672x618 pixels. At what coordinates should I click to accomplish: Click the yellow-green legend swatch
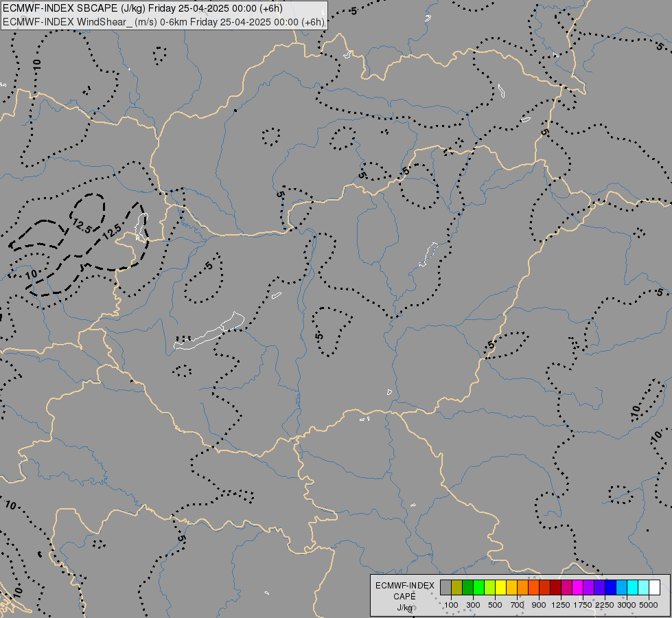coord(490,587)
